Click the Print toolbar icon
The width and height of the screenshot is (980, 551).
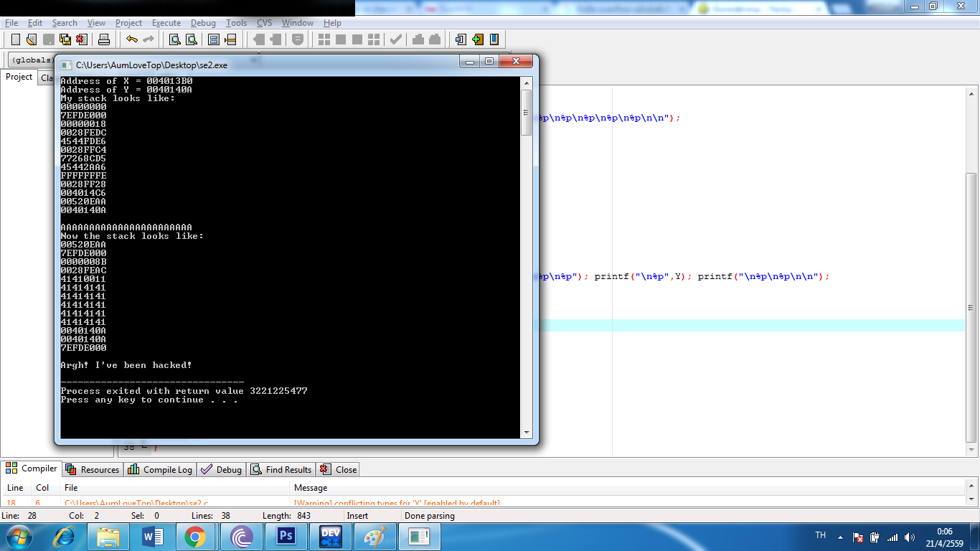pos(104,39)
